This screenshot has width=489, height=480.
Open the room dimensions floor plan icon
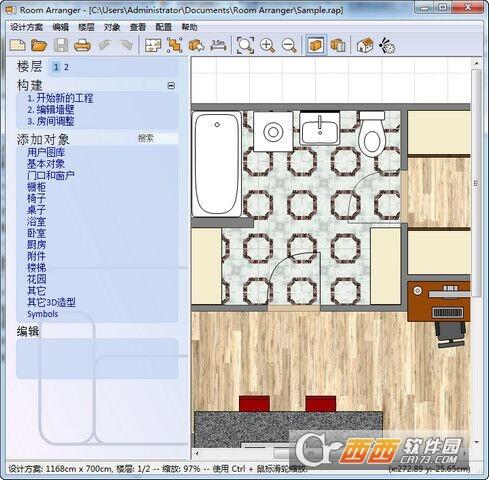pos(153,45)
